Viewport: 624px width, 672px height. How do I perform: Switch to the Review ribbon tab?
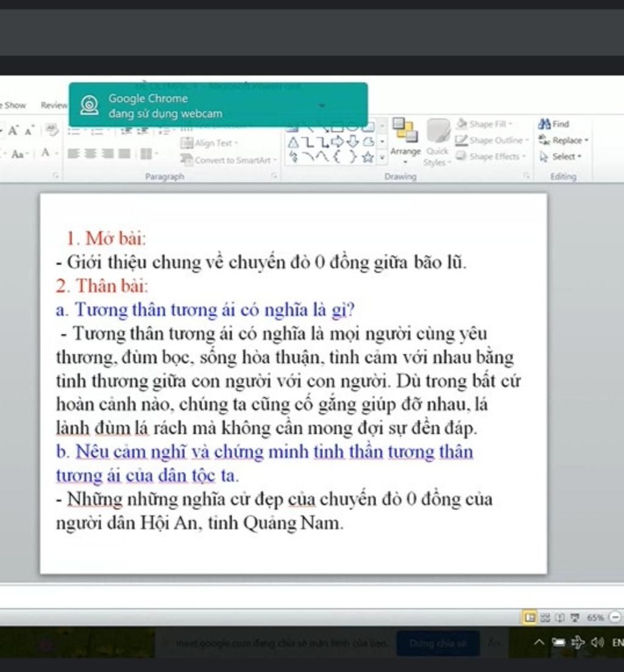(54, 105)
